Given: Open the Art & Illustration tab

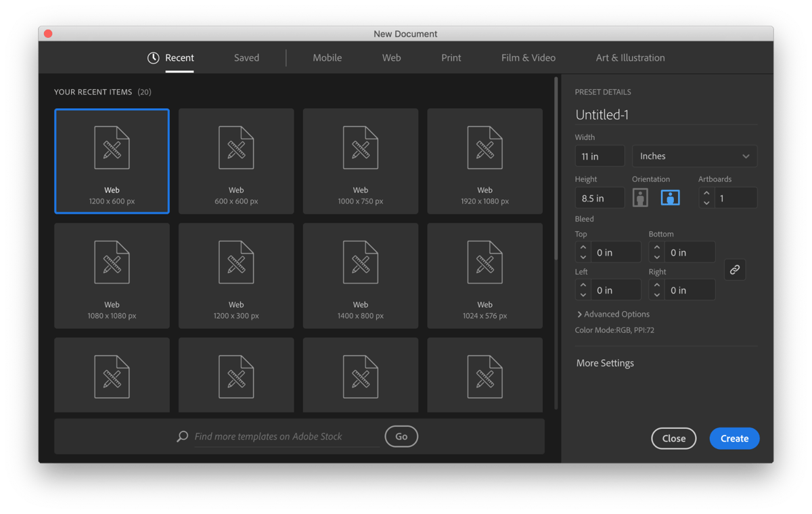Looking at the screenshot, I should [630, 57].
